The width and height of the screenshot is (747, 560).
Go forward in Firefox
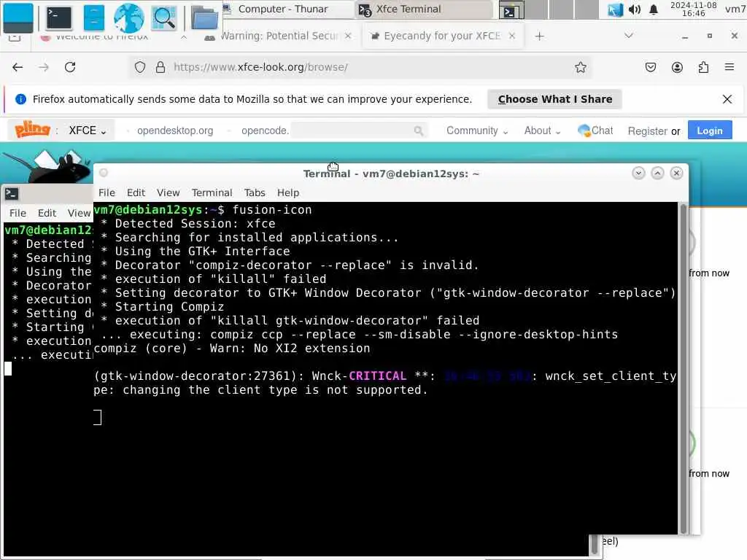[44, 67]
